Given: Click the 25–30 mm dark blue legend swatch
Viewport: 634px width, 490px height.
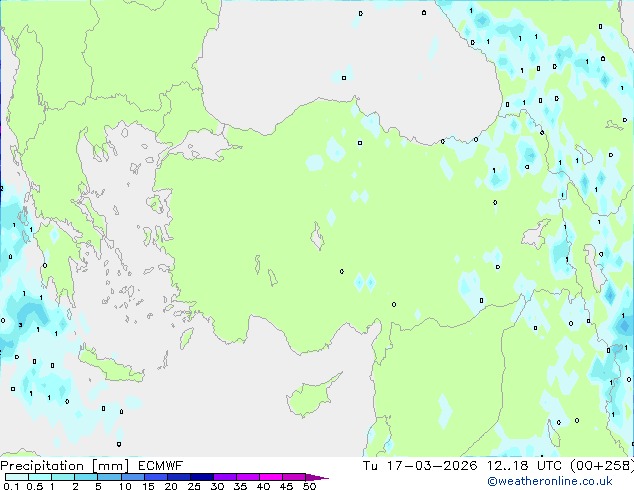Looking at the screenshot, I should (202, 477).
